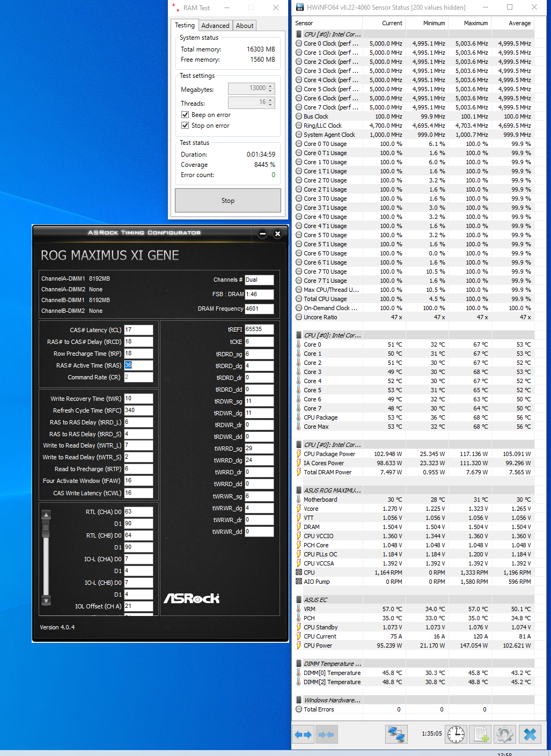551x756 pixels.
Task: Collapse the CPU [#0] group above CPU Package Power
Action: 299,445
